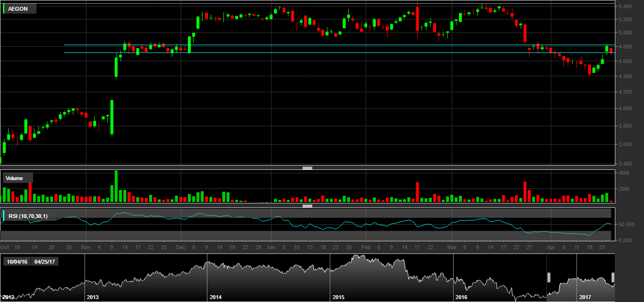Screen dimensions: 644x302
Task: Click the 2017 marker in the overview chart
Action: tap(584, 297)
